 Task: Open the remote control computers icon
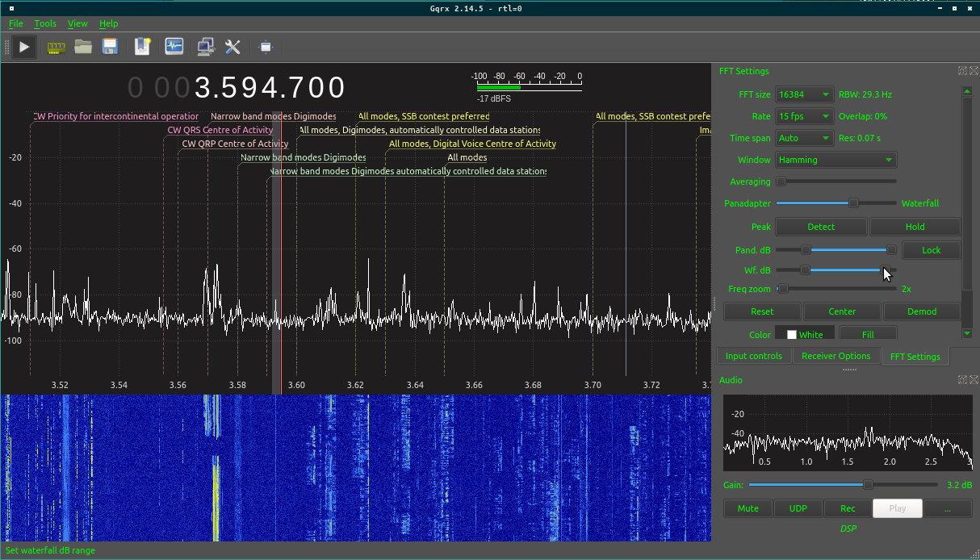coord(205,47)
